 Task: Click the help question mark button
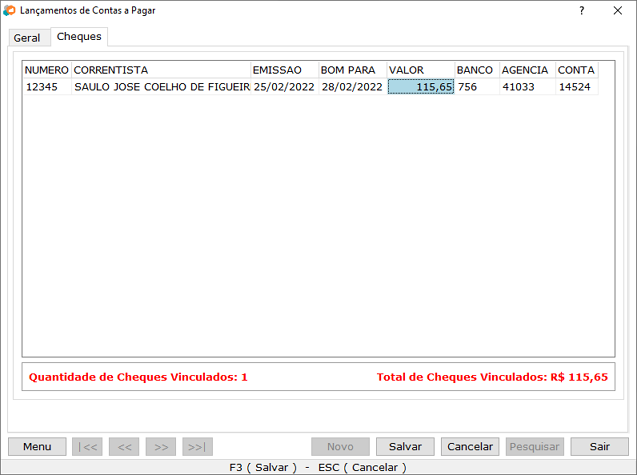581,10
